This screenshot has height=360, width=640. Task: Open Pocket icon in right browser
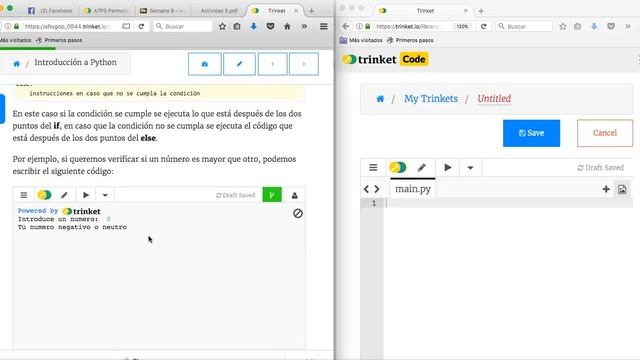pos(611,27)
